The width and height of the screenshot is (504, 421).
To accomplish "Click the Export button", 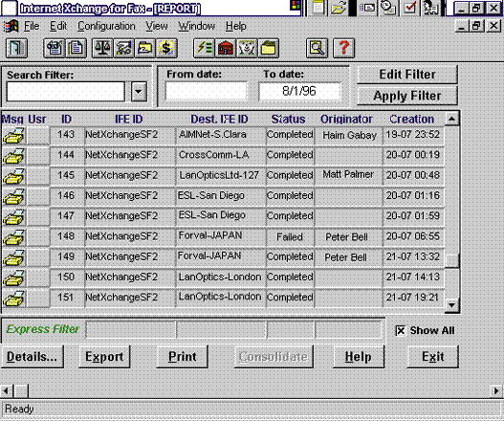I will coord(104,357).
